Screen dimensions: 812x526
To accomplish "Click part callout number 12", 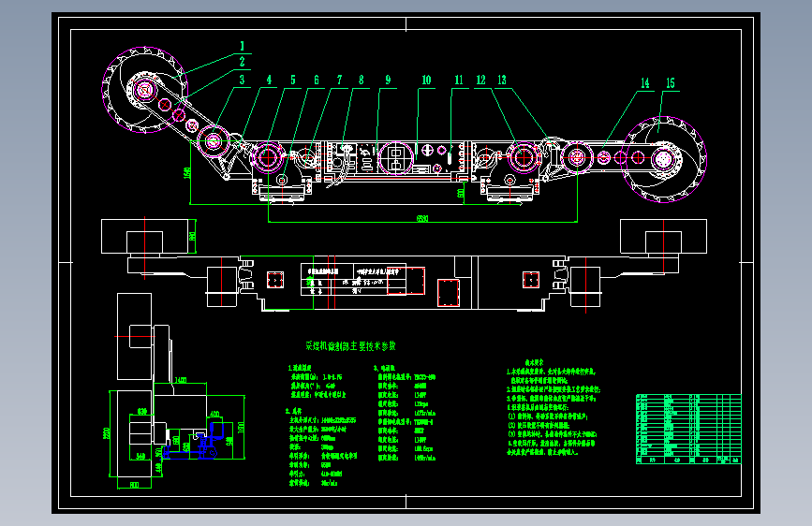I will click(x=480, y=80).
